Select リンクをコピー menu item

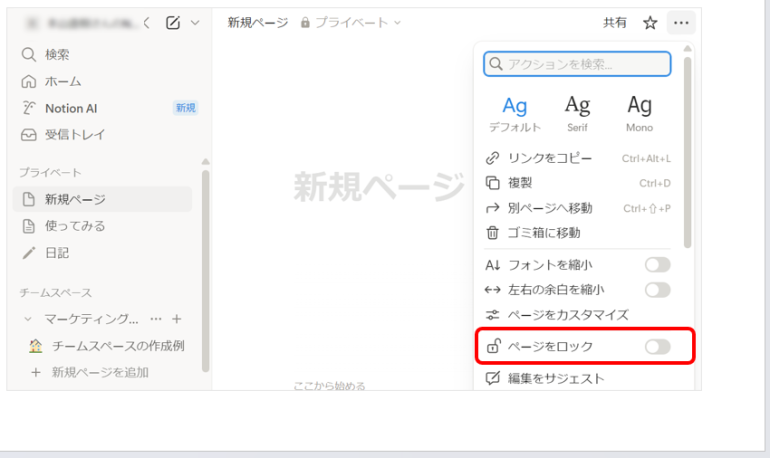click(x=550, y=158)
